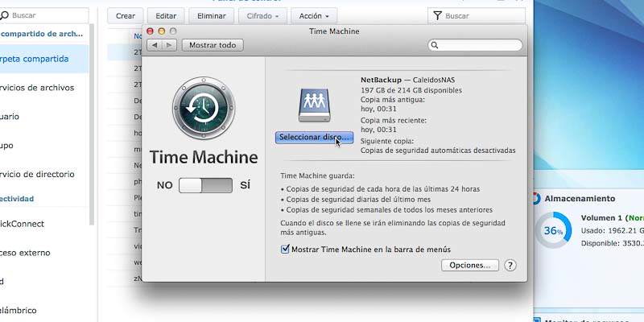The image size is (644, 322).
Task: Click the help question mark button
Action: (x=510, y=266)
